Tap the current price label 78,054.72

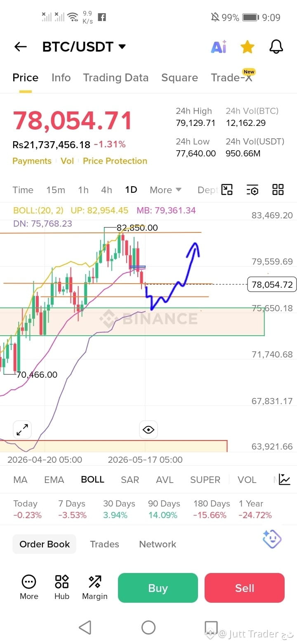[x=272, y=284]
